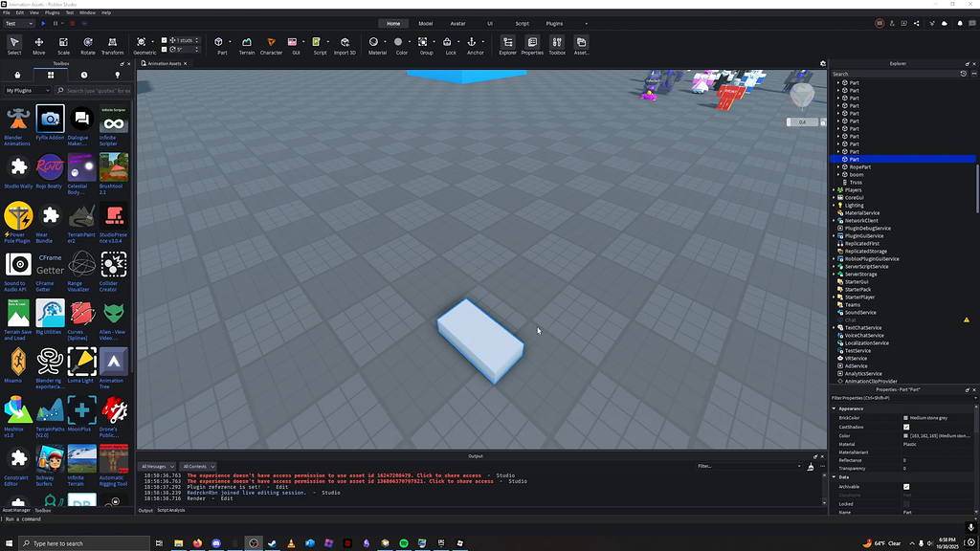Screen dimensions: 980x551
Task: Expand the RopePart item in Explorer
Action: coord(838,166)
